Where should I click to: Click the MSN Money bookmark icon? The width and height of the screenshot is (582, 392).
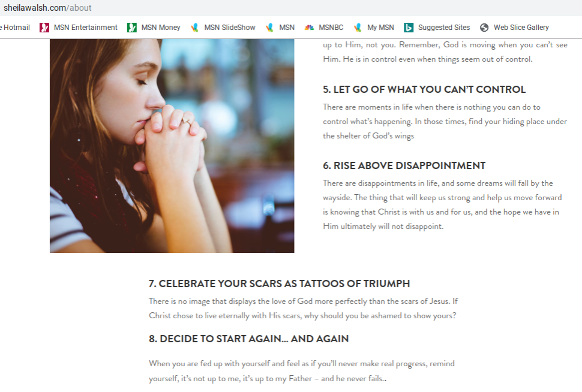pos(132,28)
